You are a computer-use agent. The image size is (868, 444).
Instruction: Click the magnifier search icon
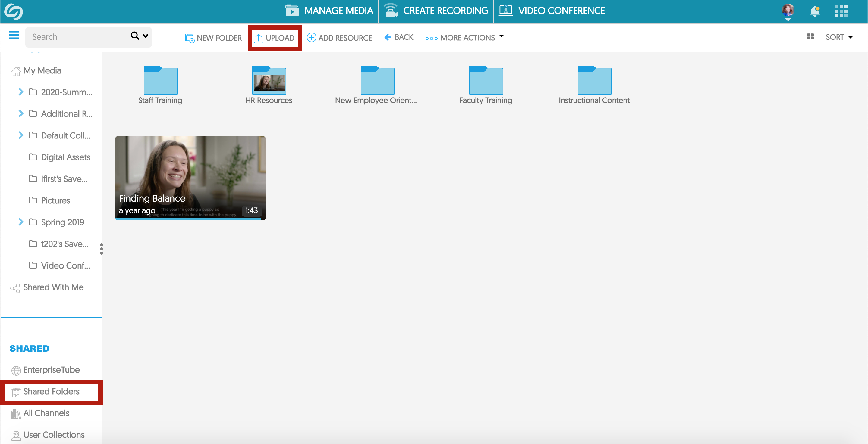134,36
